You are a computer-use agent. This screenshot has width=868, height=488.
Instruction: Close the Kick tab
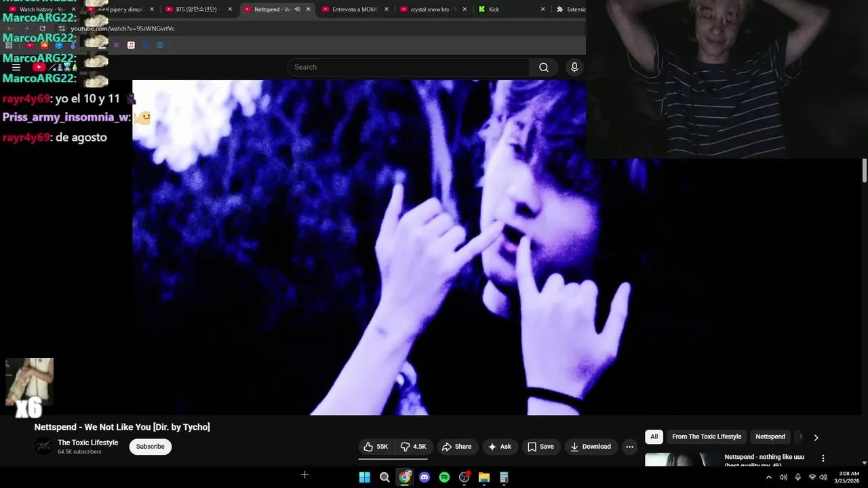[542, 9]
